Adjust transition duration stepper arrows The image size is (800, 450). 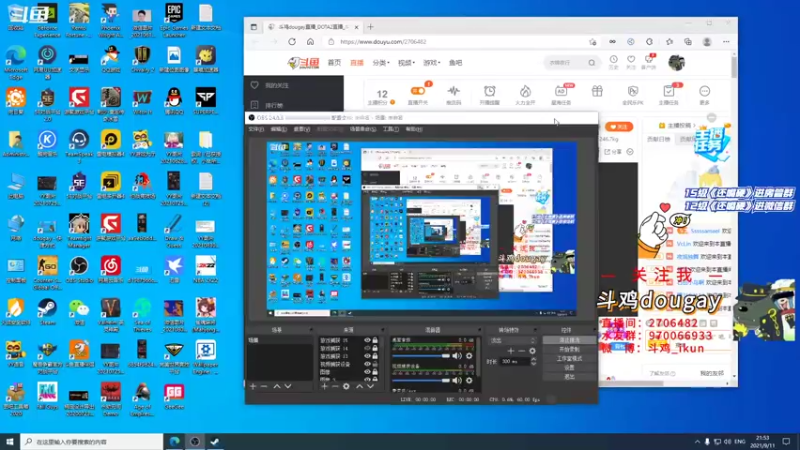point(533,361)
